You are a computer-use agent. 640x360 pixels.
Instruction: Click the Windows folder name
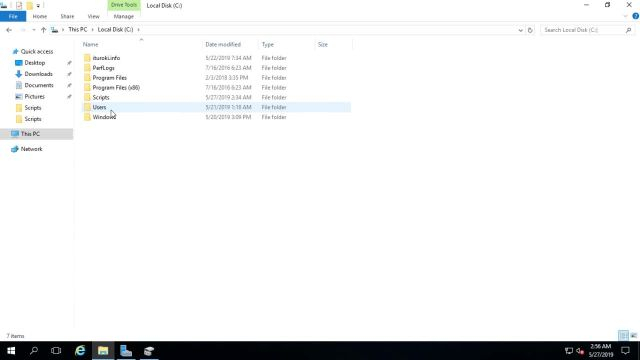104,117
